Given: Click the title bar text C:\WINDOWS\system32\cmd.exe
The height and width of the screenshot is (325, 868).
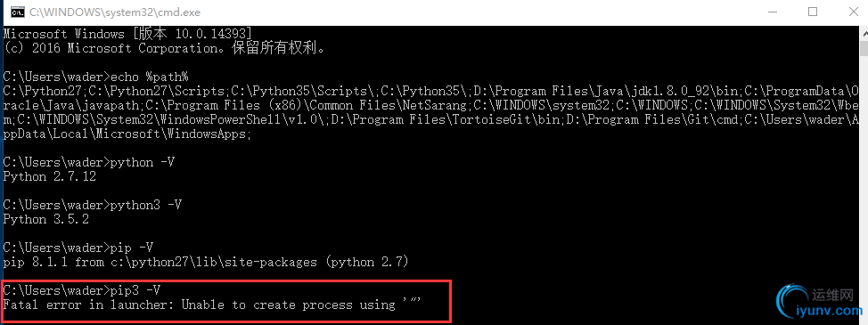Looking at the screenshot, I should click(x=115, y=12).
